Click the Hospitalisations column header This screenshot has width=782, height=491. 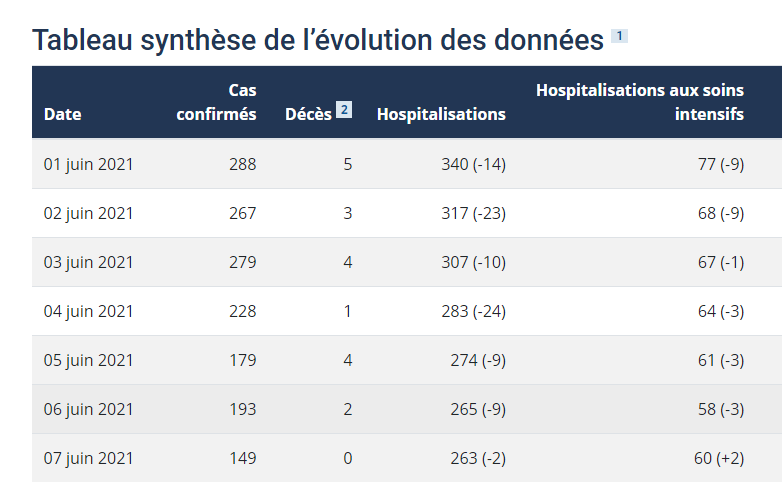[x=441, y=114]
